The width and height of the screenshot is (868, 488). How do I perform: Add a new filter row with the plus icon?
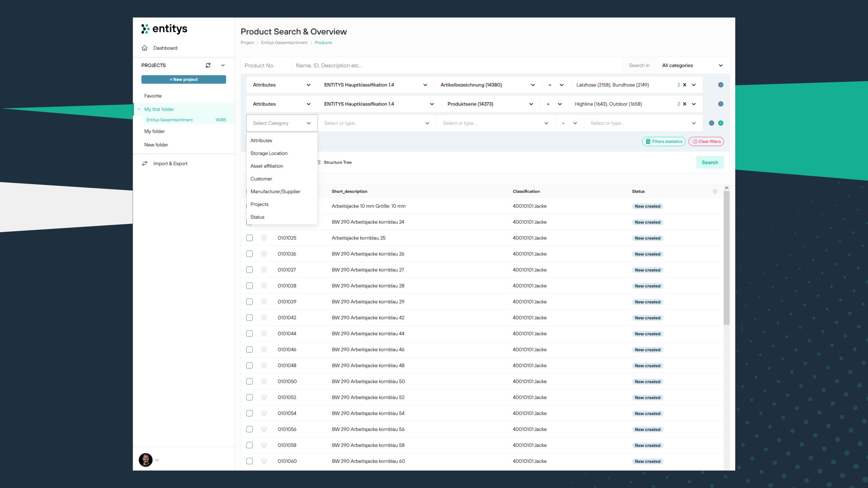pos(721,123)
